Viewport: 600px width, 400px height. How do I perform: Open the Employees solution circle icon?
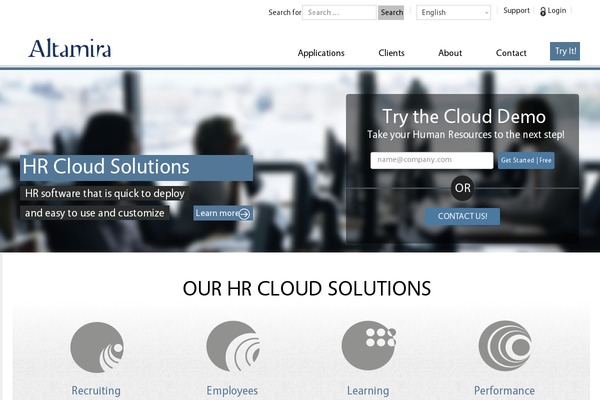coord(233,346)
